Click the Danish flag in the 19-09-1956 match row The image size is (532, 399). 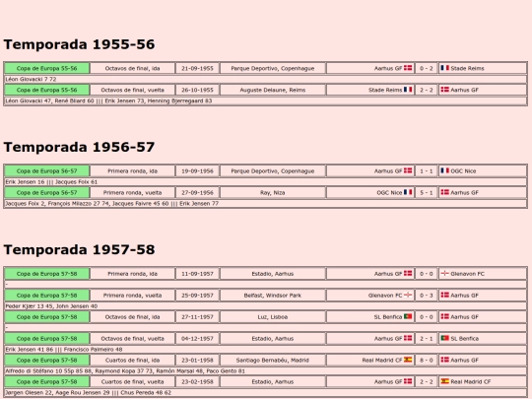pos(408,170)
